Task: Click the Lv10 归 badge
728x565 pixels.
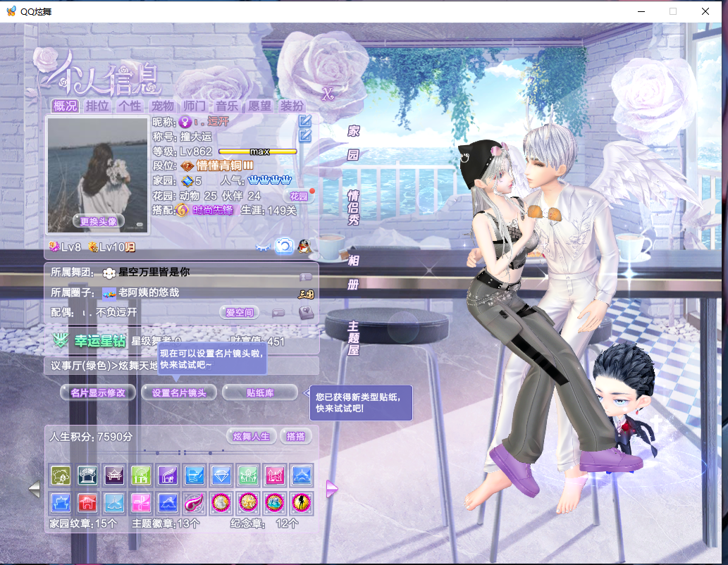Action: [111, 247]
